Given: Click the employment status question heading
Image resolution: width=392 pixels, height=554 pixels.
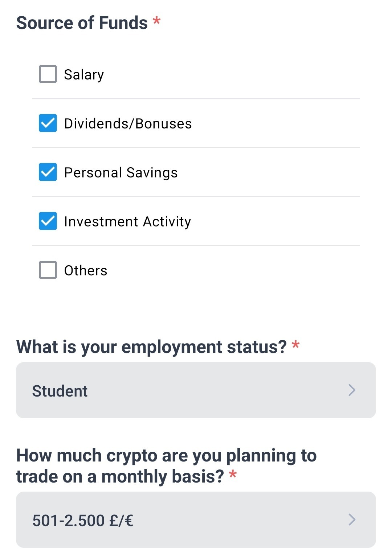Looking at the screenshot, I should 151,347.
